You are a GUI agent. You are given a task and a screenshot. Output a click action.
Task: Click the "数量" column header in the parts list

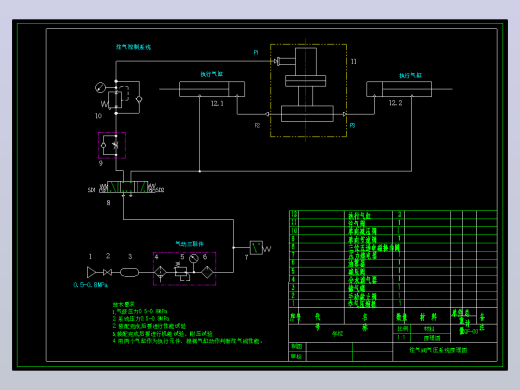[402, 317]
